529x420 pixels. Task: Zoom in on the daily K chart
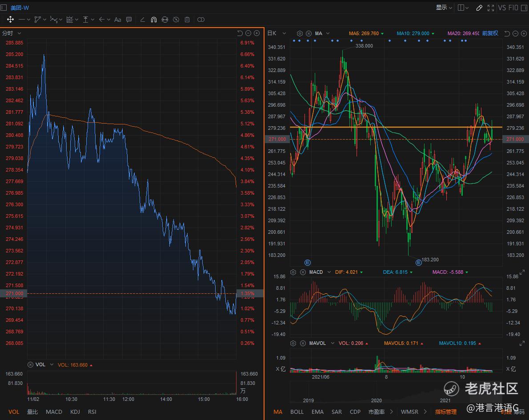[x=523, y=33]
